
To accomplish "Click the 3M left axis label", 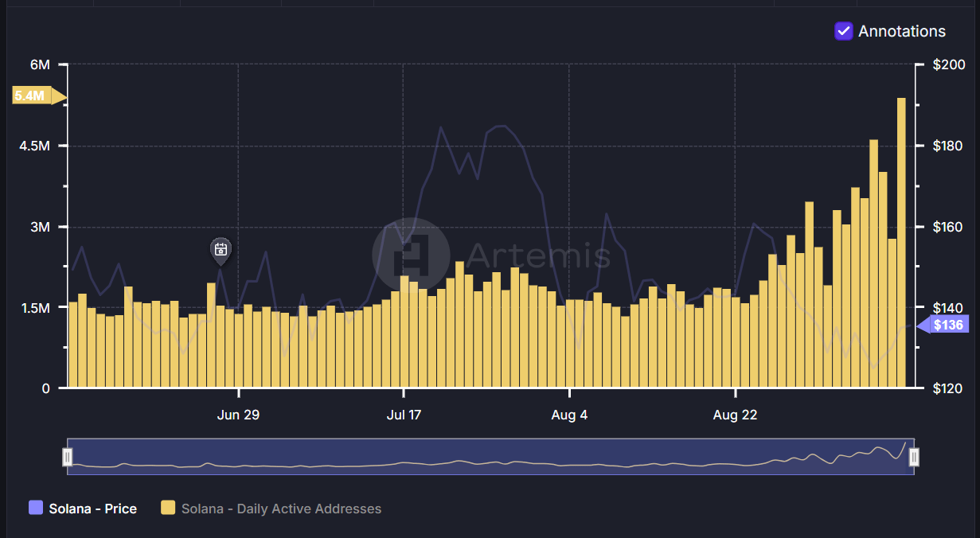I will 41,227.
